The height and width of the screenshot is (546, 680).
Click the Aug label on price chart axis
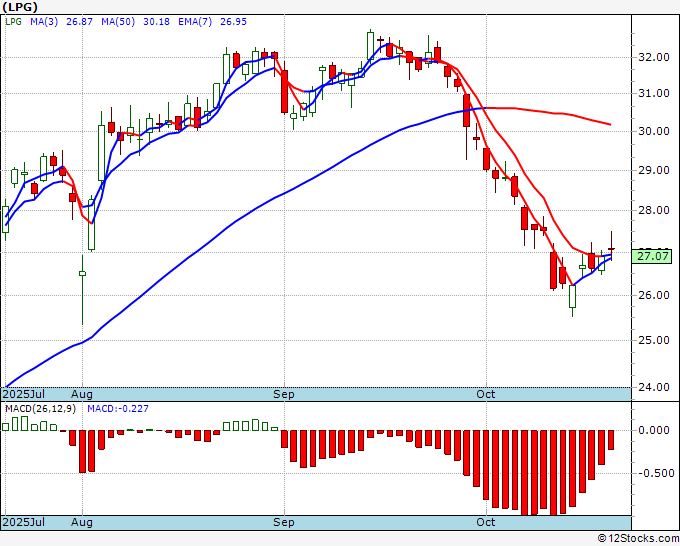[x=82, y=394]
